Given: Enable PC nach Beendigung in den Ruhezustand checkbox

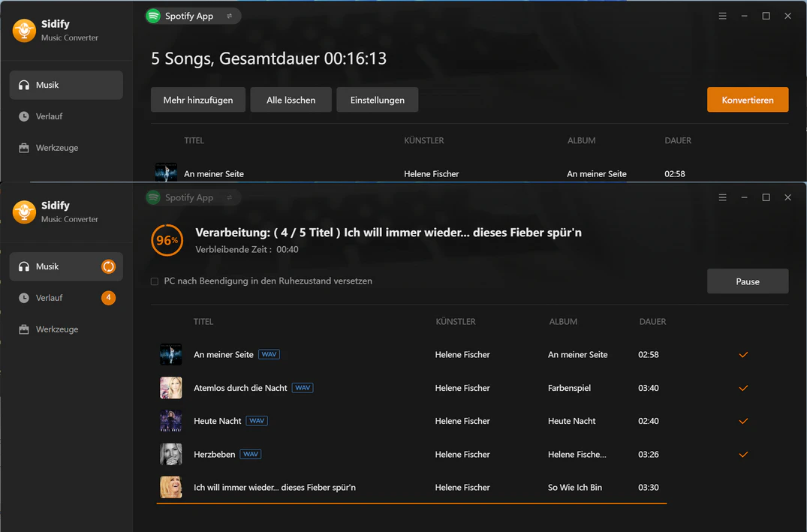Looking at the screenshot, I should pyautogui.click(x=155, y=281).
